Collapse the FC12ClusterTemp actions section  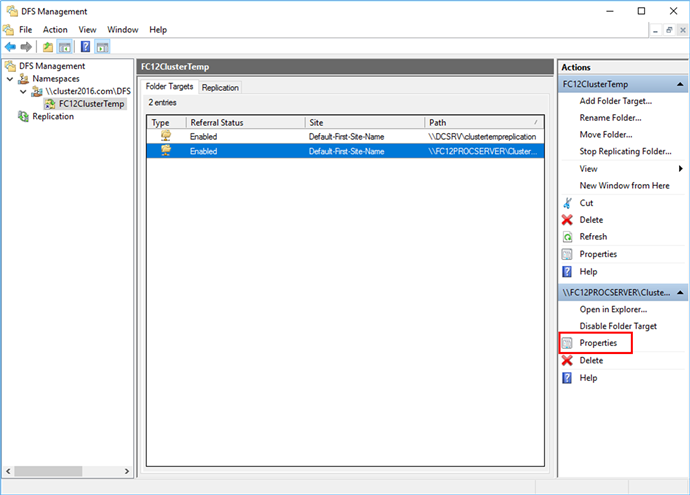pos(680,84)
